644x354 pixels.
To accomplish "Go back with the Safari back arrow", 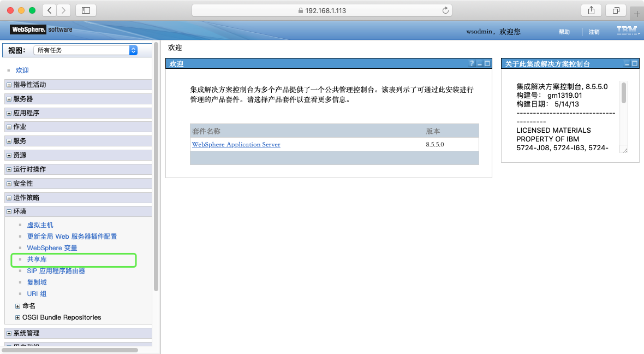I will tap(50, 10).
